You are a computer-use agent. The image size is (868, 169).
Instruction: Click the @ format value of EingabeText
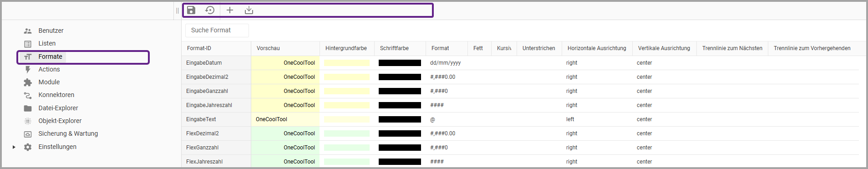tap(432, 119)
